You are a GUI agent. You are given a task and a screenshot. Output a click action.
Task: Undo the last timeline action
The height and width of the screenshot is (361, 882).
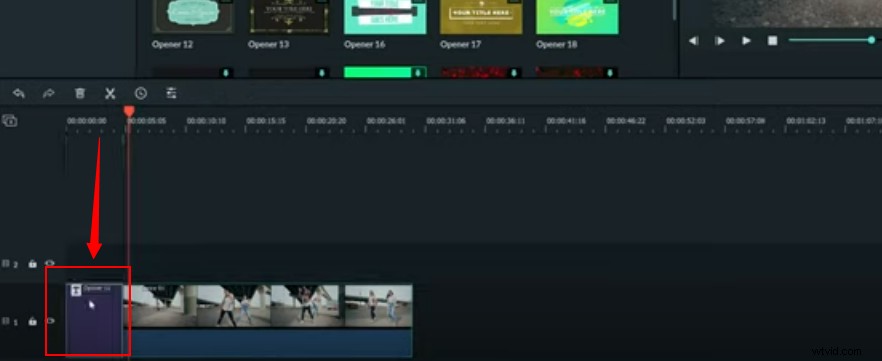point(19,93)
